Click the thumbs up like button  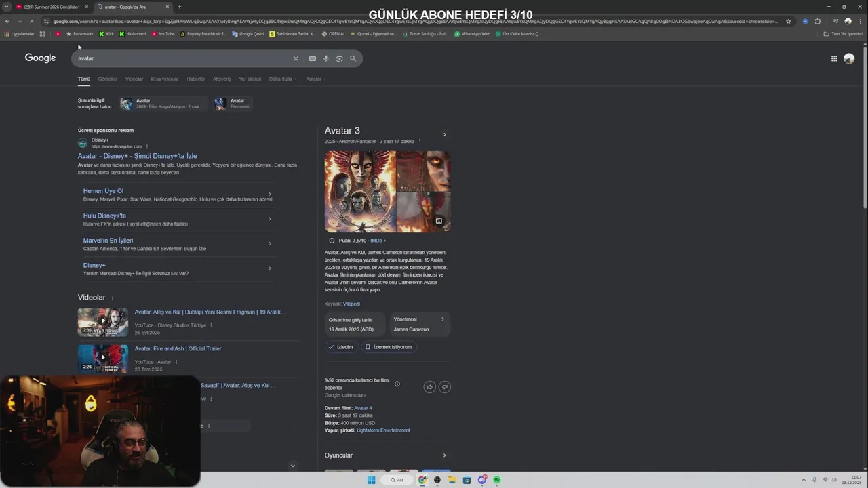click(429, 386)
